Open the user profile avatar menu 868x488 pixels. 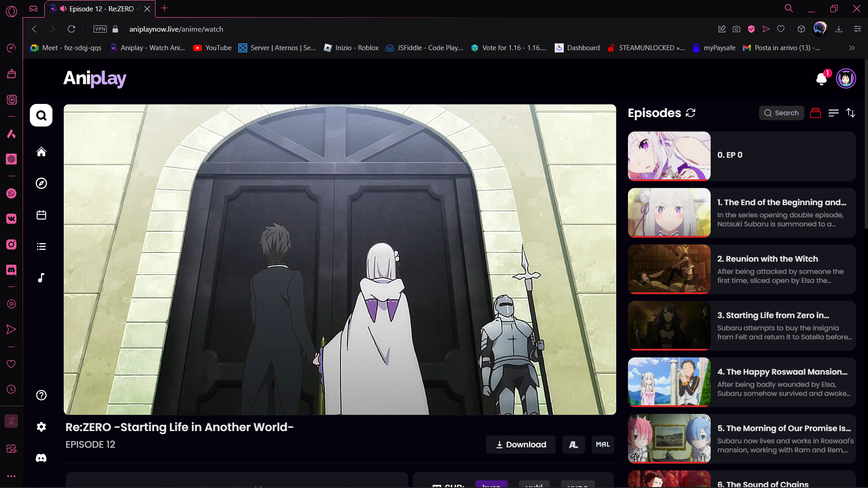[x=845, y=79]
